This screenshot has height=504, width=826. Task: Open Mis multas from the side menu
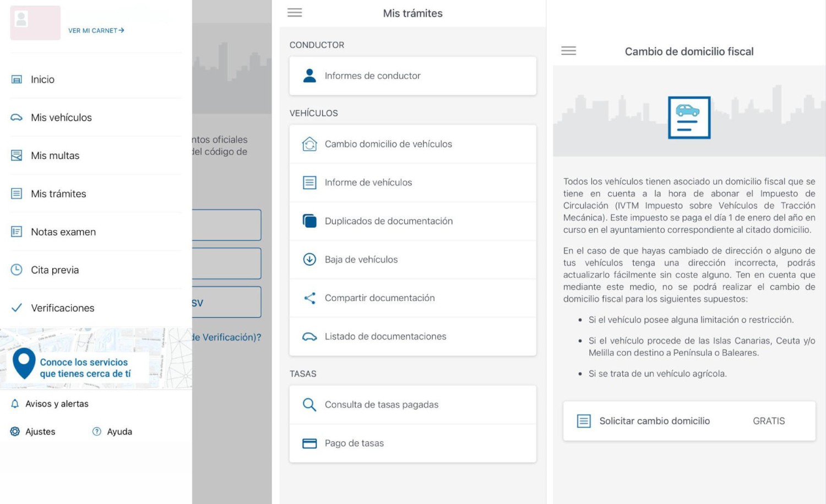[55, 156]
